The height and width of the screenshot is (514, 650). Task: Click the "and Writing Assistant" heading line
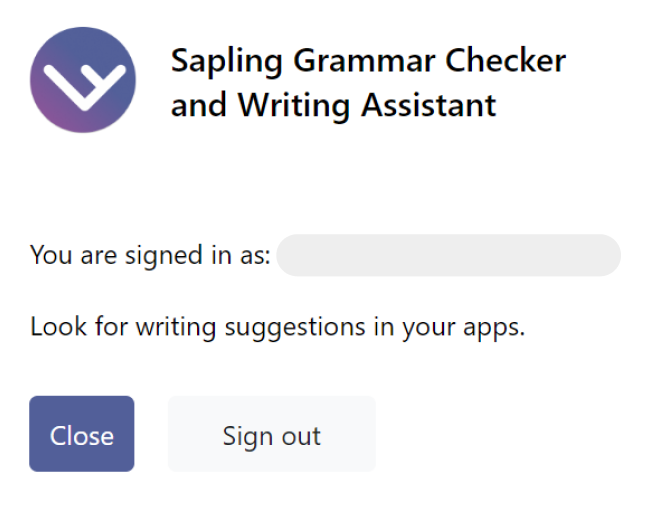pyautogui.click(x=333, y=105)
